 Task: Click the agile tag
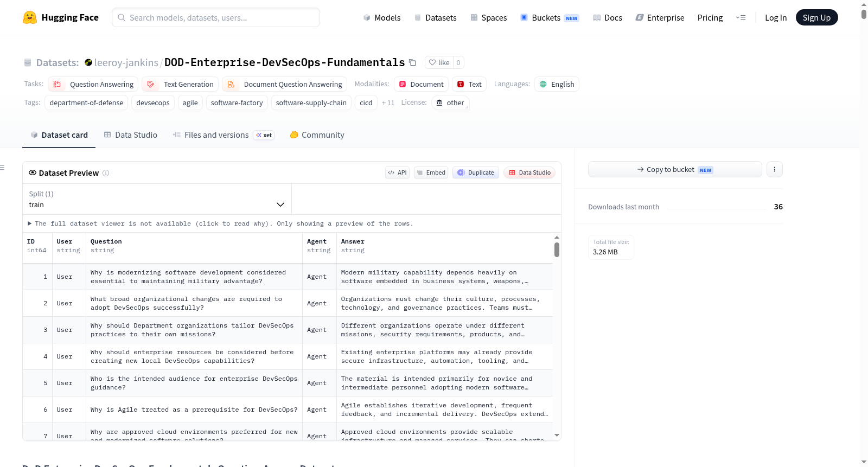(190, 103)
